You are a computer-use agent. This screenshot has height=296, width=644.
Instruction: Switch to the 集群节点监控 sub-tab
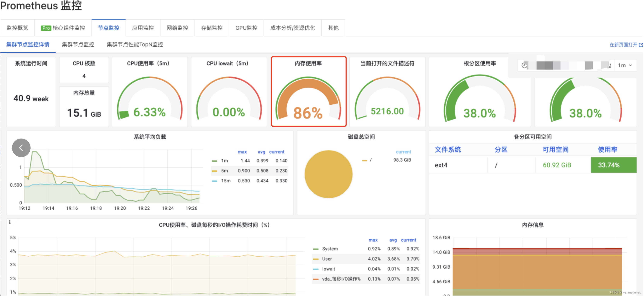[78, 44]
